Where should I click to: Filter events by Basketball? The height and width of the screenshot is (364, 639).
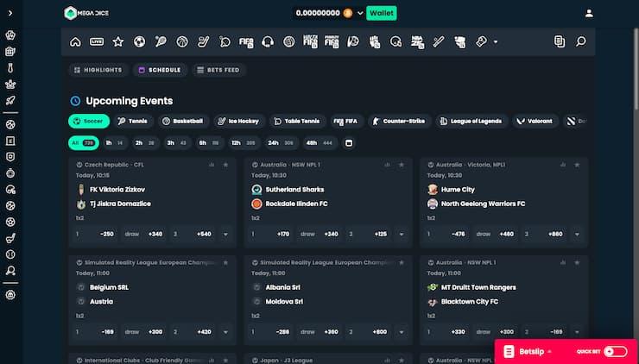(182, 122)
